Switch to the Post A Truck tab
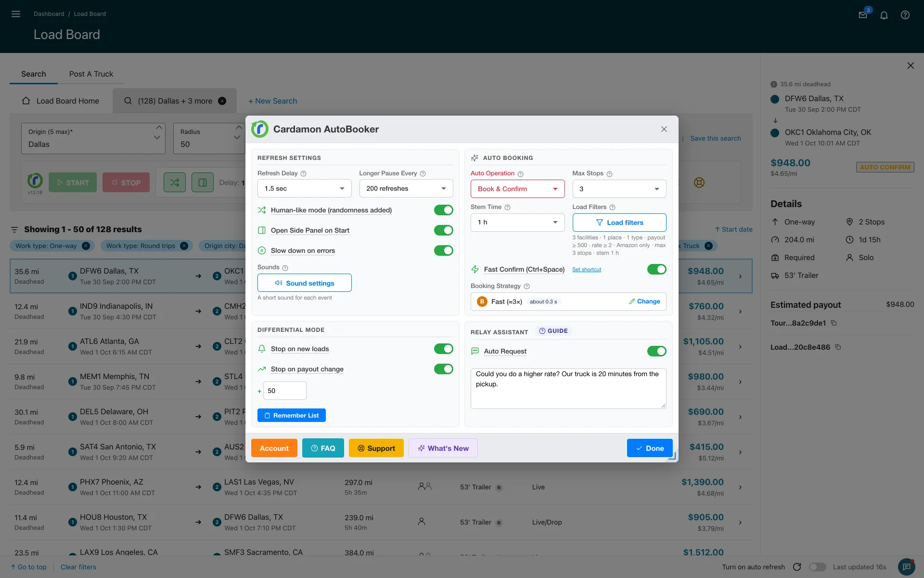924x578 pixels. 91,74
